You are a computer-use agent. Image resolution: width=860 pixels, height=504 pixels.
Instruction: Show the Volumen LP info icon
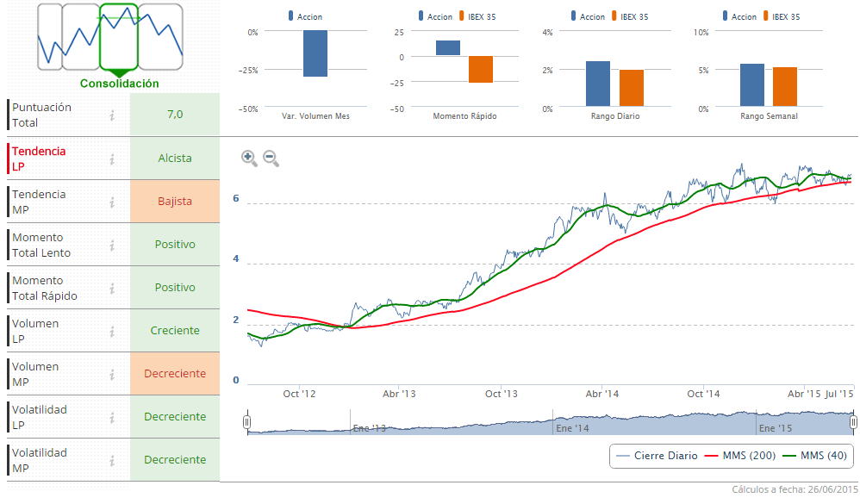point(112,331)
